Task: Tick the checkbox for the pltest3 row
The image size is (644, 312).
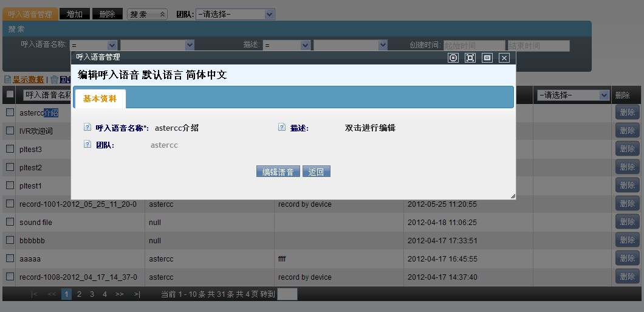Action: [10, 148]
